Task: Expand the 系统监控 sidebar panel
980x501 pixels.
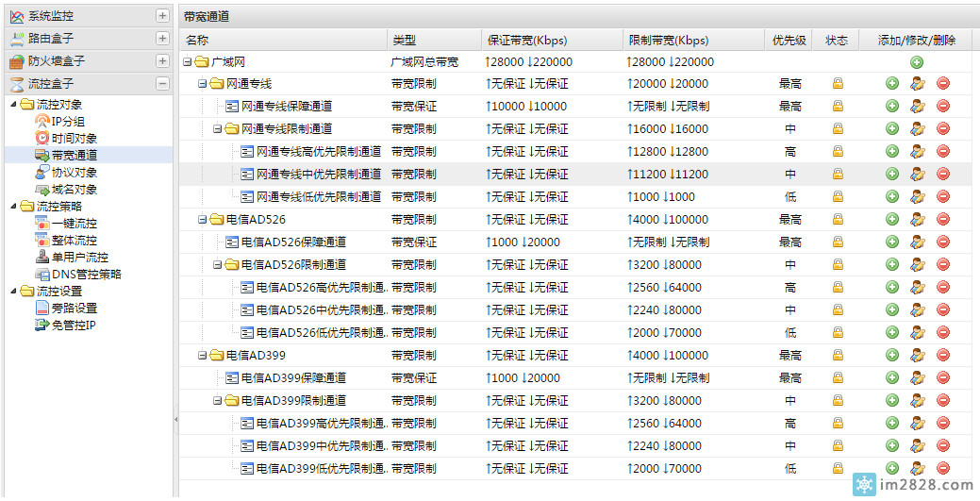Action: click(x=162, y=16)
